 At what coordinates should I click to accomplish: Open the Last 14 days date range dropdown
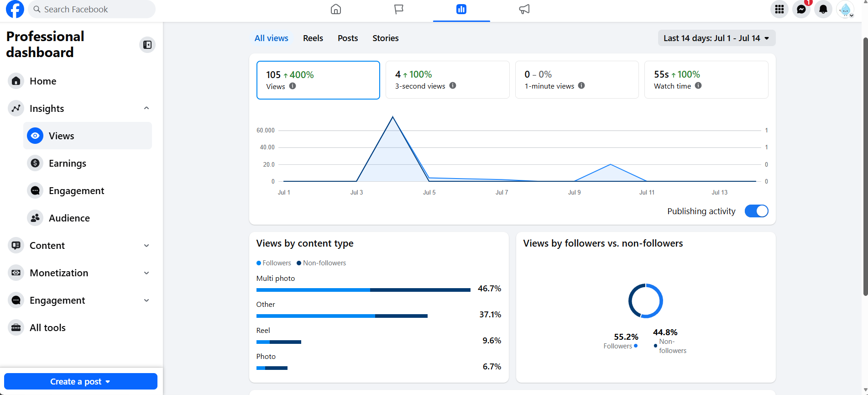pos(716,38)
